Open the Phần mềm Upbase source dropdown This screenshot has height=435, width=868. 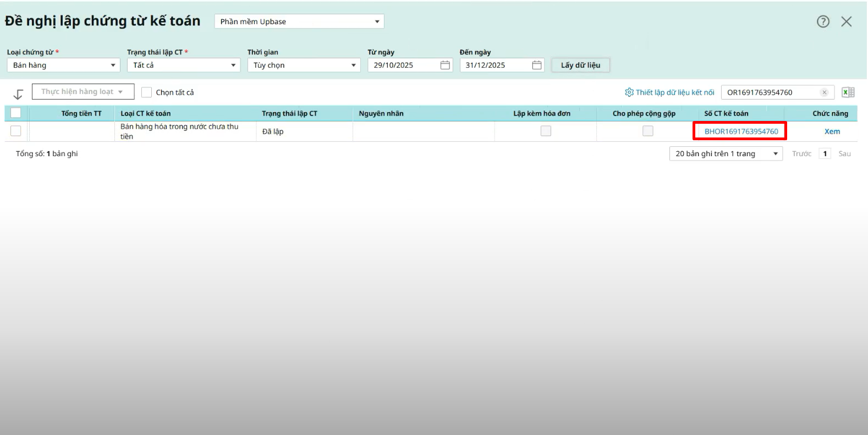[x=299, y=21]
